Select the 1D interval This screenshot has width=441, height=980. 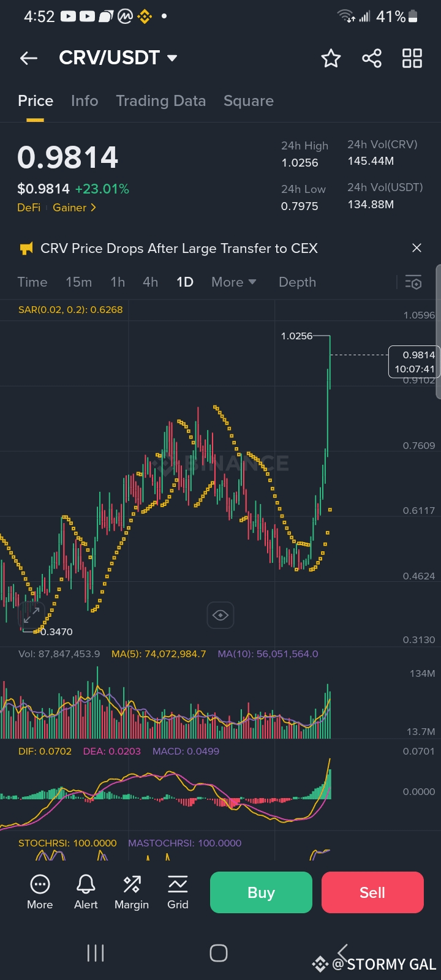coord(185,282)
